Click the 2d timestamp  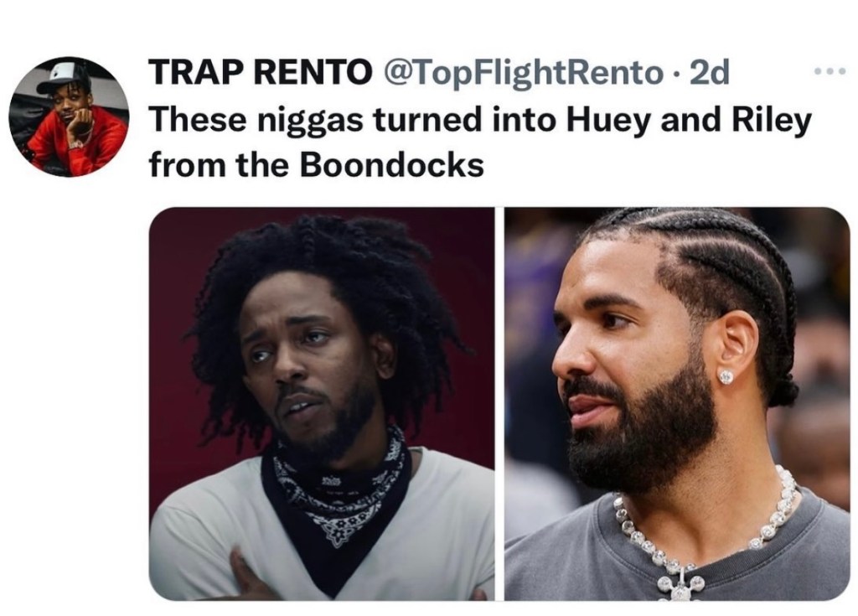point(709,72)
